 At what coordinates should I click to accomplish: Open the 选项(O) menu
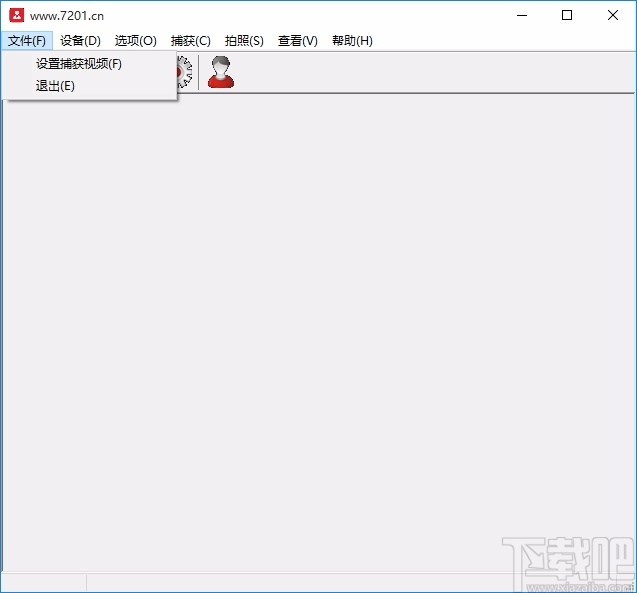tap(136, 41)
